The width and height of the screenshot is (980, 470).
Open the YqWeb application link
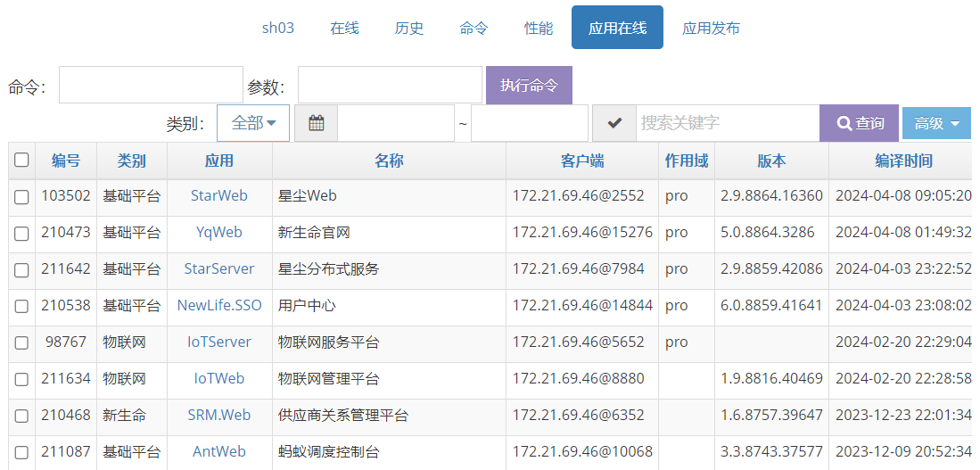(x=219, y=233)
